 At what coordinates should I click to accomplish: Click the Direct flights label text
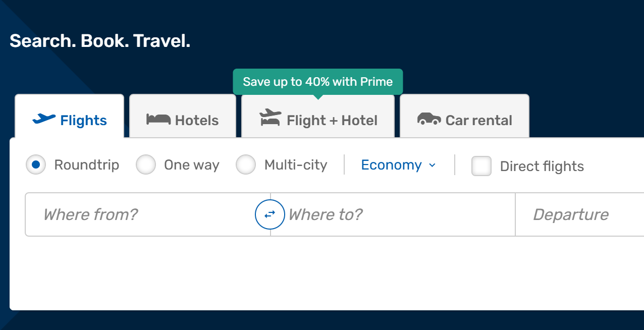point(542,167)
